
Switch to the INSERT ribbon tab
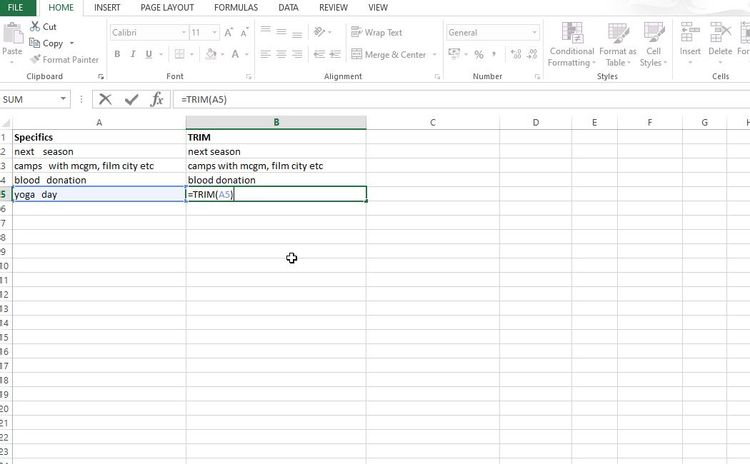[x=107, y=8]
